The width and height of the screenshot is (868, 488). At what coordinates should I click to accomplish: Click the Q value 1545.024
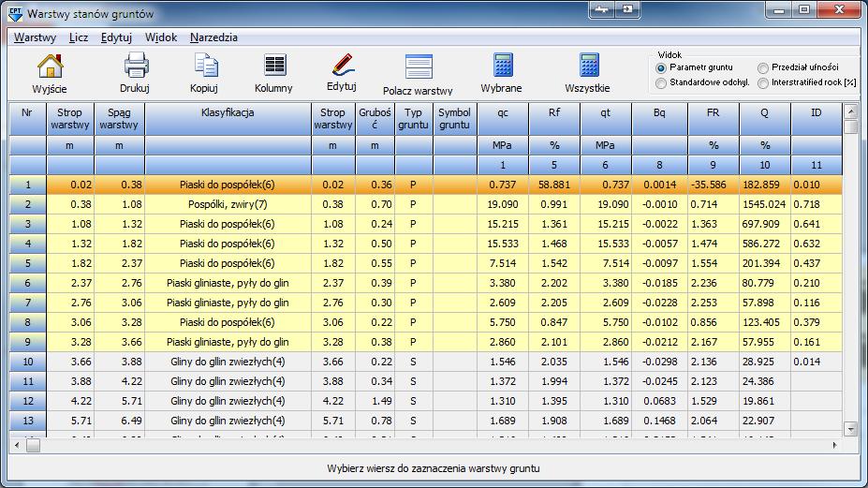click(764, 204)
